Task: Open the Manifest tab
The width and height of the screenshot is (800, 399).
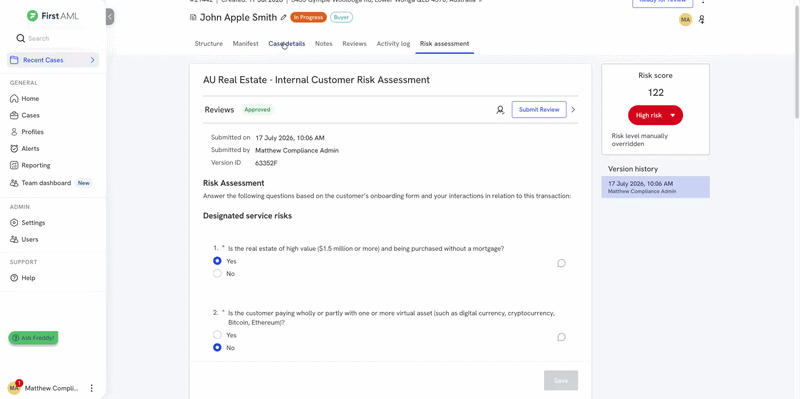Action: 245,44
